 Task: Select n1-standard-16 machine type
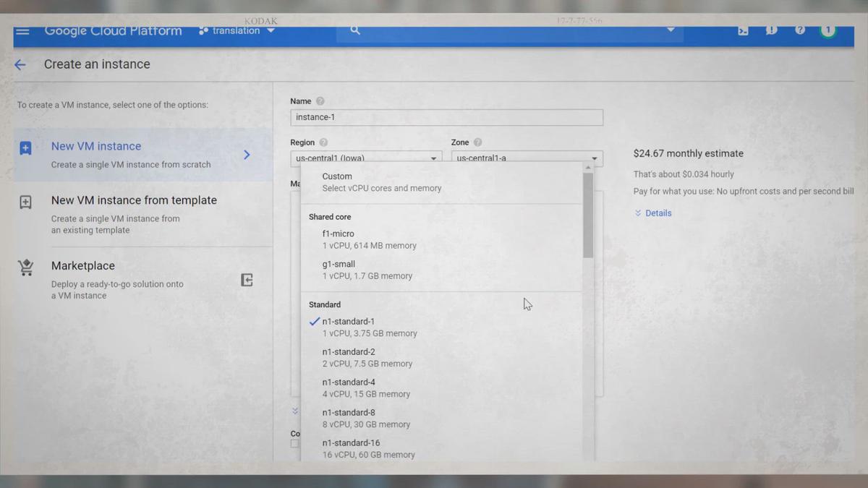coord(441,448)
